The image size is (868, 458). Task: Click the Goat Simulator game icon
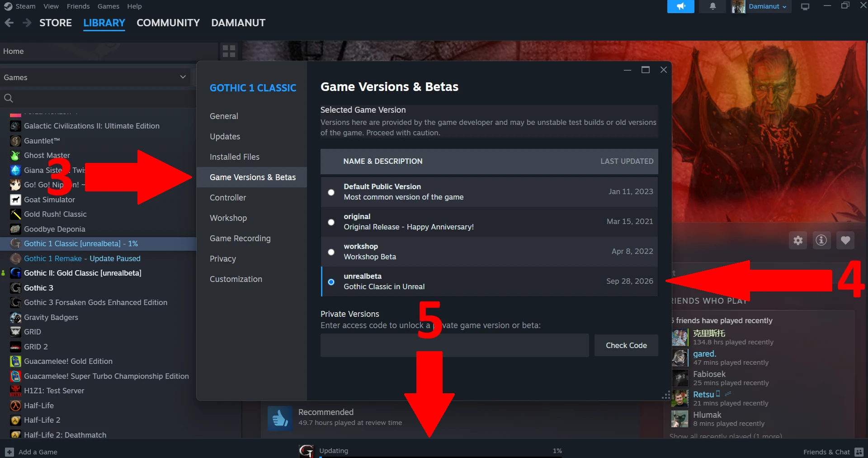15,200
